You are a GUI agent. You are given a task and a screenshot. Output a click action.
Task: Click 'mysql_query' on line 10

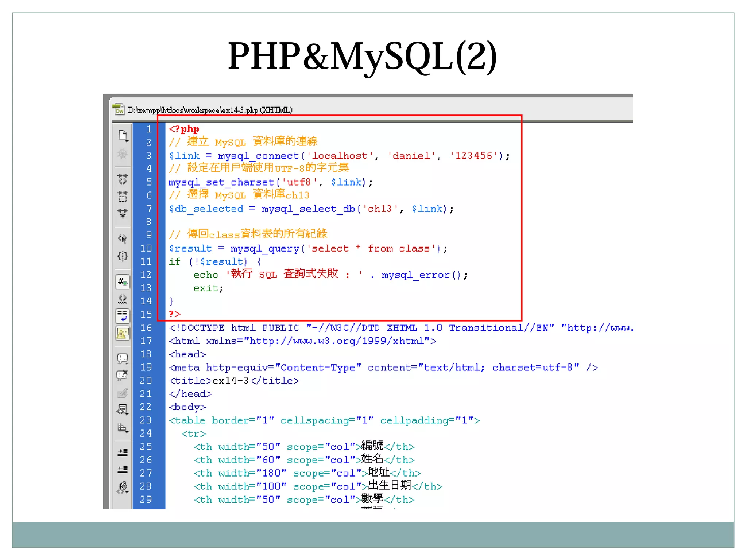(x=265, y=249)
